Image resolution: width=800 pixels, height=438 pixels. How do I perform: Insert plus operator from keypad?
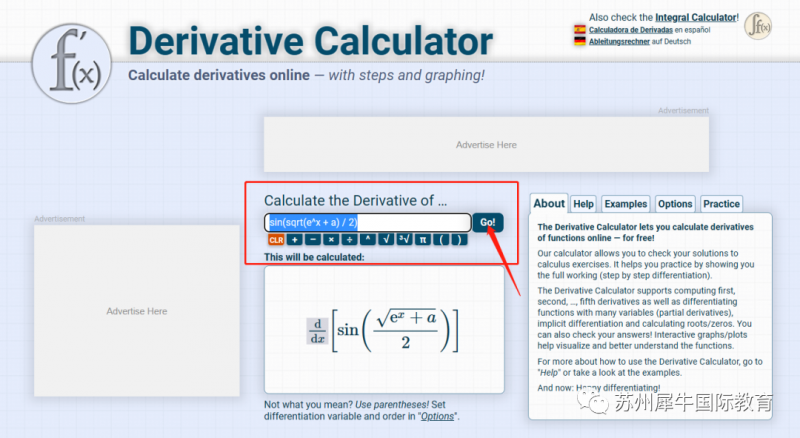coord(294,240)
